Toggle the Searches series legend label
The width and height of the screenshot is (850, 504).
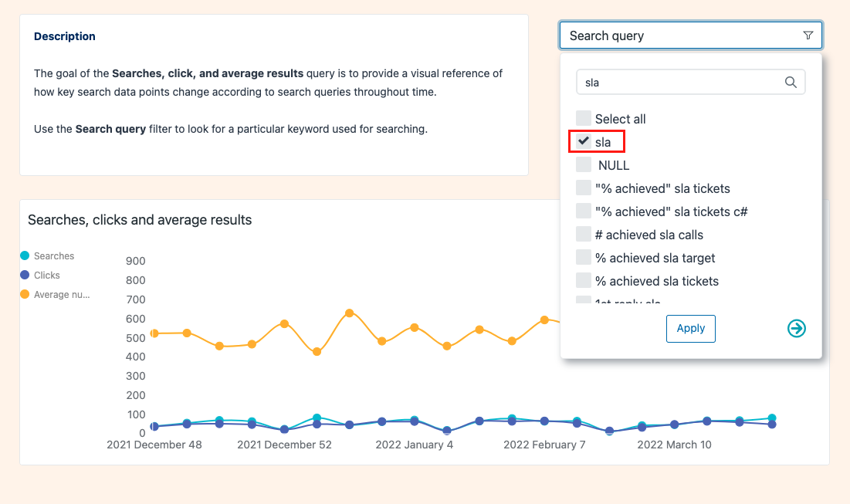coord(54,256)
